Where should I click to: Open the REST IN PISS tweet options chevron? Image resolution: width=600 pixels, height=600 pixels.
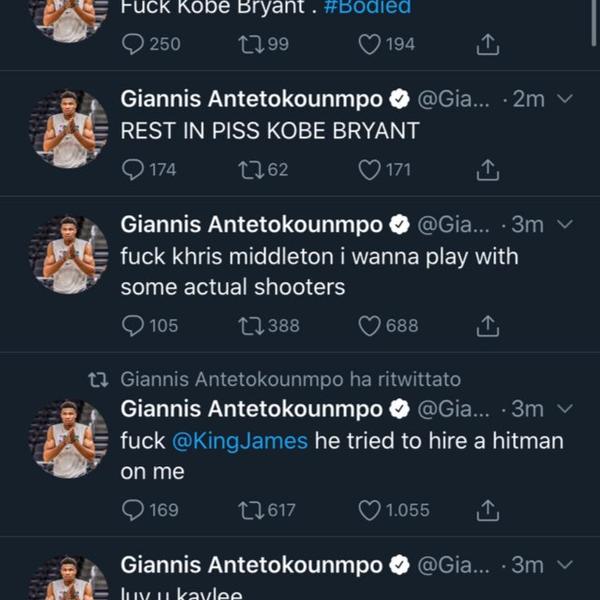pos(563,100)
